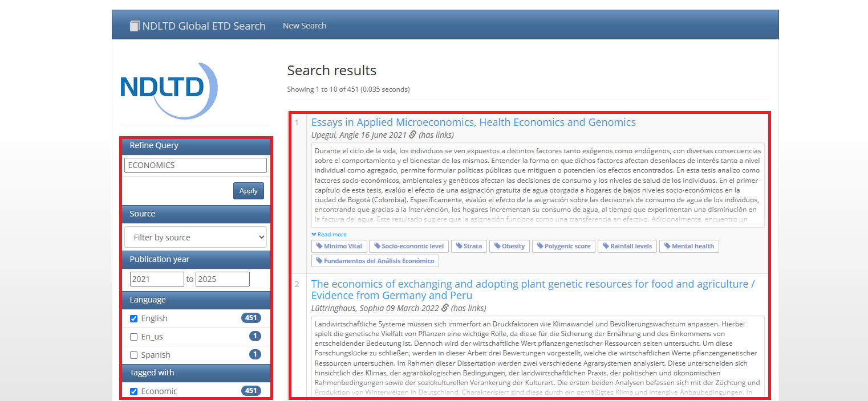Viewport: 868px width, 401px height.
Task: Enable the En_us language checkbox
Action: point(134,337)
